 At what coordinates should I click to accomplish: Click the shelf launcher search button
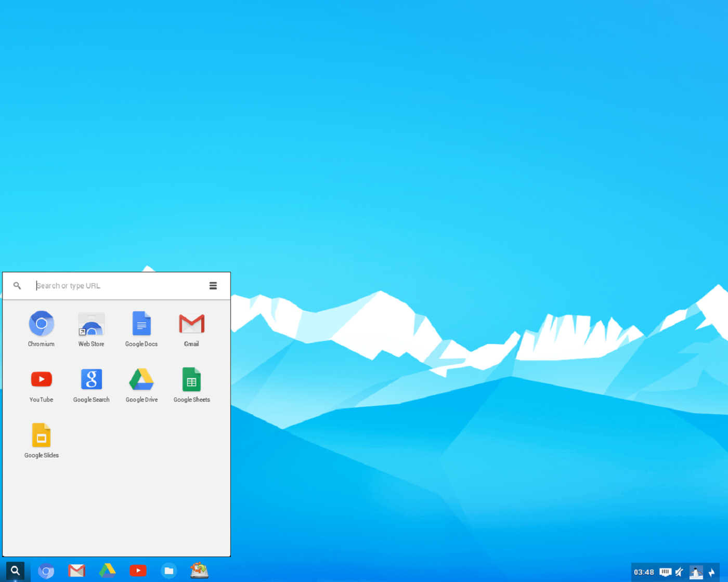pos(16,571)
